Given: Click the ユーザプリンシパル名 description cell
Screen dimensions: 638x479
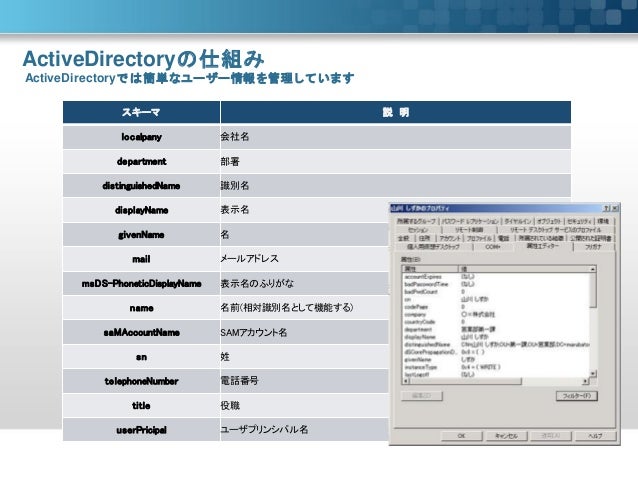Looking at the screenshot, I should click(x=305, y=430).
